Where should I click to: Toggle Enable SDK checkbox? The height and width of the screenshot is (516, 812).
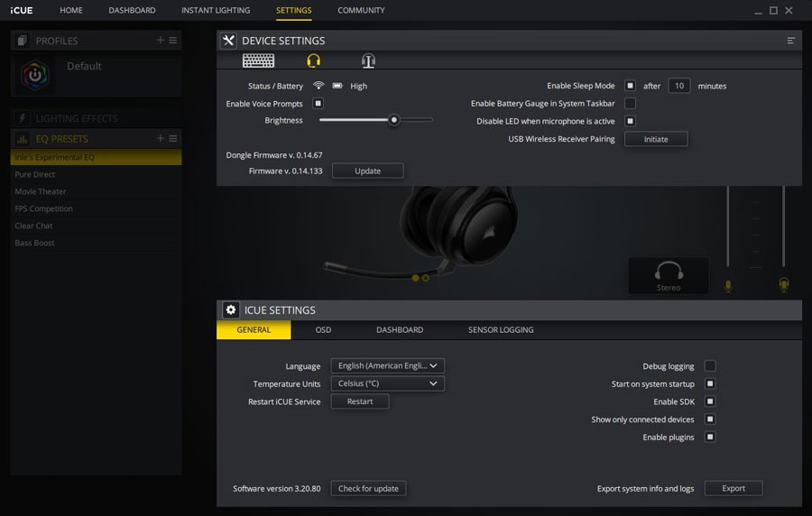pyautogui.click(x=710, y=401)
